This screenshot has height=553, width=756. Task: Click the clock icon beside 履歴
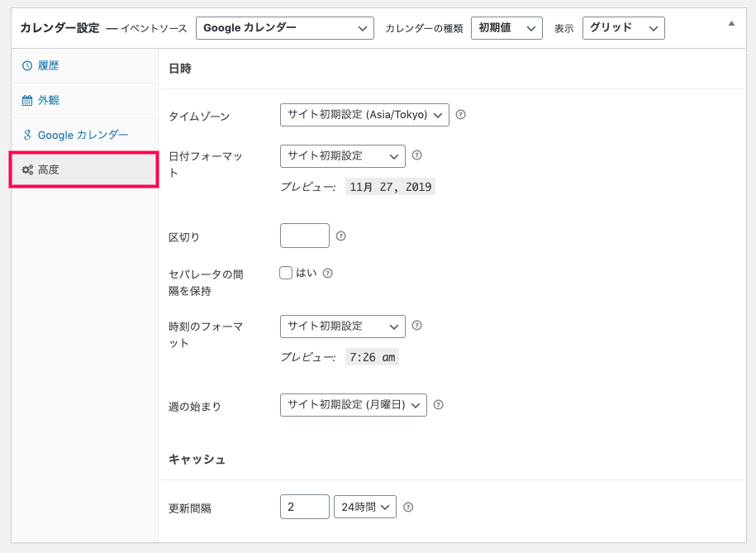(27, 65)
